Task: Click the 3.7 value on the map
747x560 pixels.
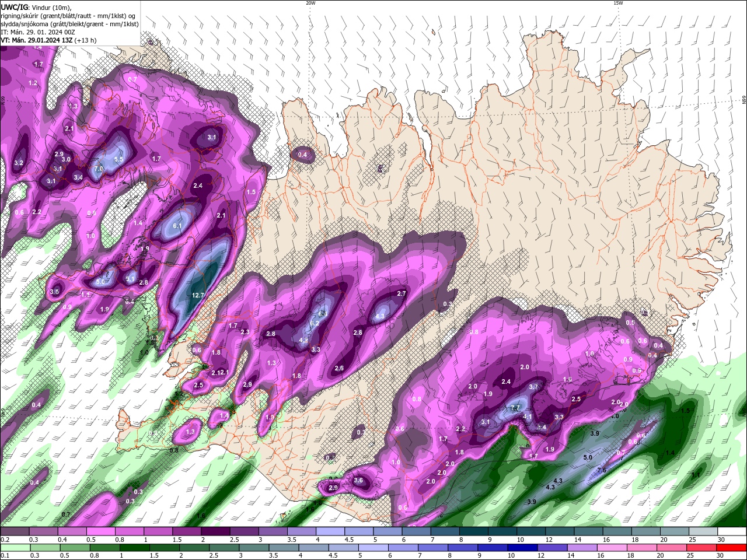Action: [533, 387]
